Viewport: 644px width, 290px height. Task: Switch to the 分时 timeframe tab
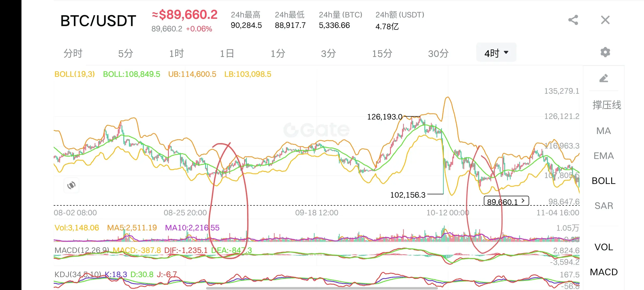click(x=73, y=53)
